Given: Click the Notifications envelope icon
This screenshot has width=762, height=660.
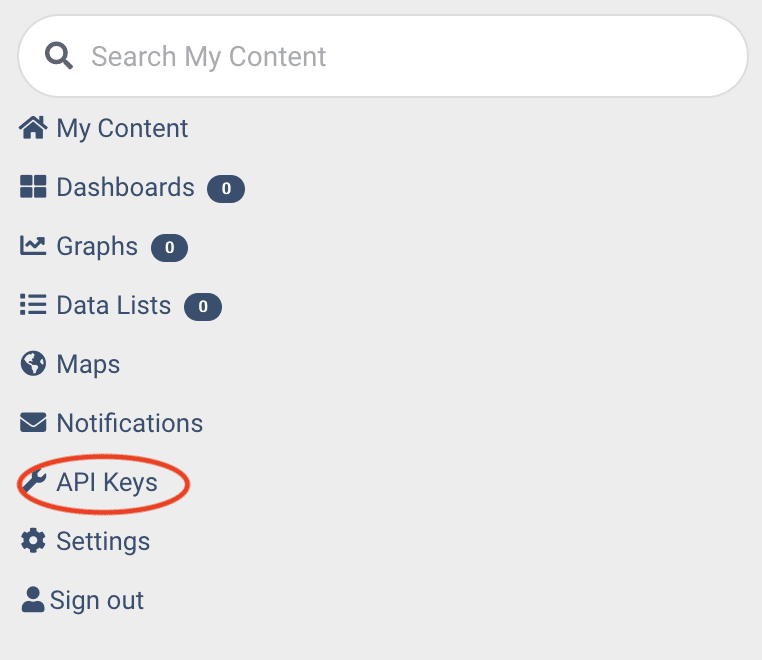Looking at the screenshot, I should tap(33, 423).
